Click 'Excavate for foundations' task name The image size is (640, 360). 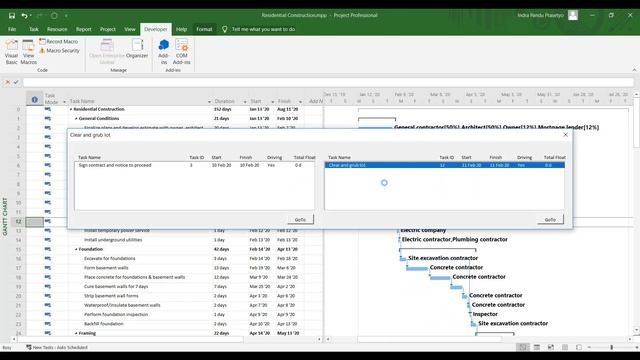coord(109,259)
